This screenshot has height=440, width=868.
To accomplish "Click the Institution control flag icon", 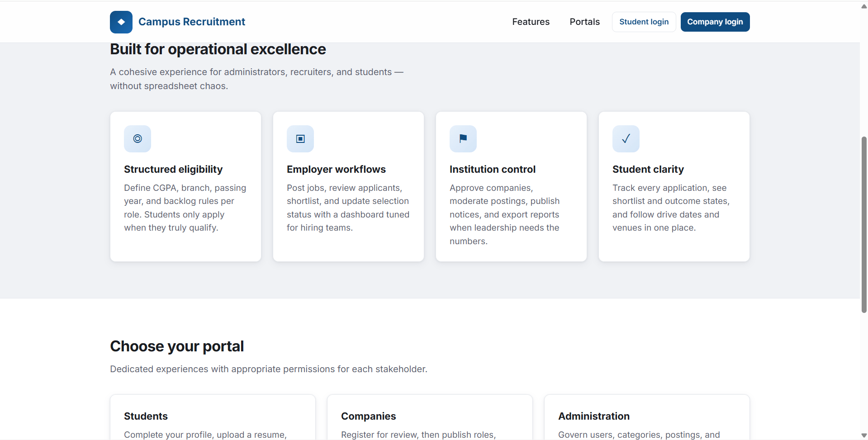I will coord(463,139).
